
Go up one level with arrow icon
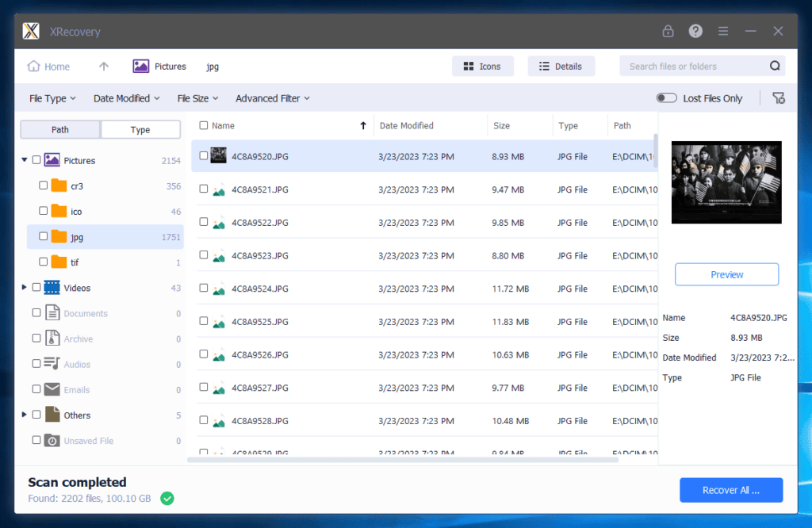click(104, 67)
